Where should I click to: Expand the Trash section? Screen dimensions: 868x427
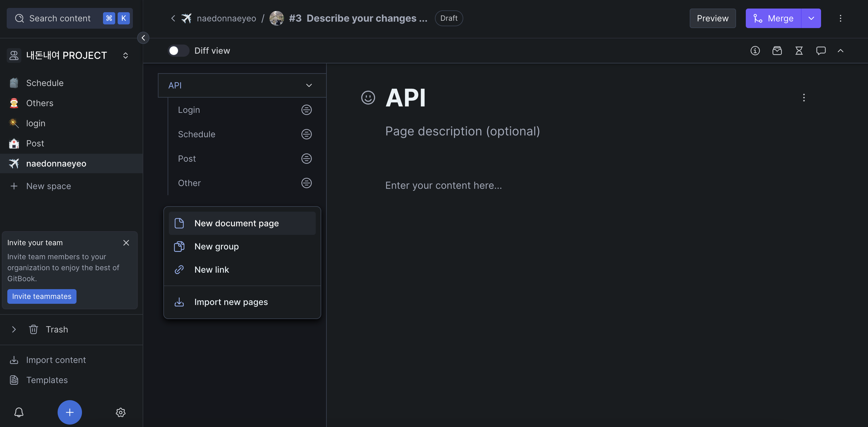coord(14,329)
